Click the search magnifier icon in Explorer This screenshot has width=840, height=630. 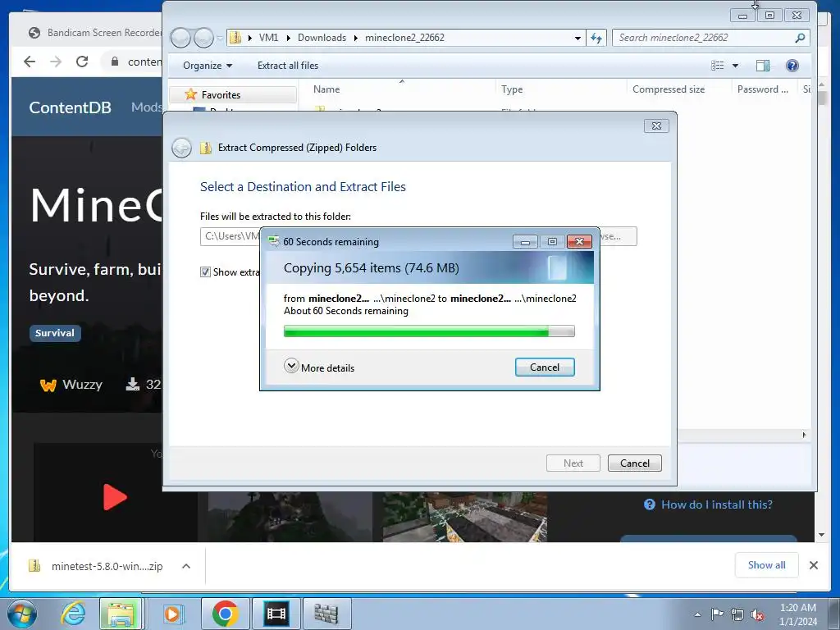tap(799, 38)
